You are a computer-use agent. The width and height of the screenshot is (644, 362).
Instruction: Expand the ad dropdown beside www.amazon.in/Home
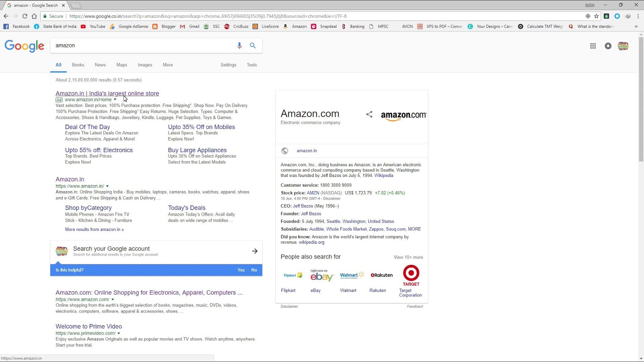click(x=115, y=99)
